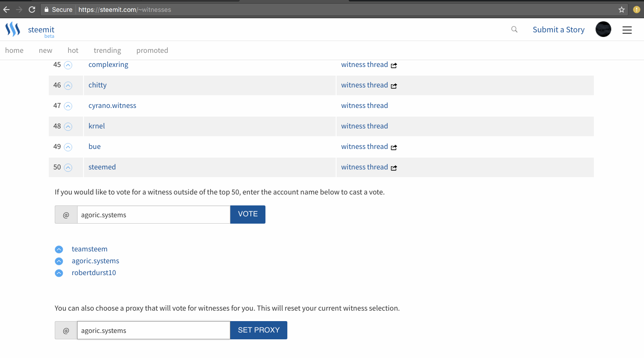Image resolution: width=644 pixels, height=358 pixels.
Task: Open bue profile link
Action: [x=94, y=146]
